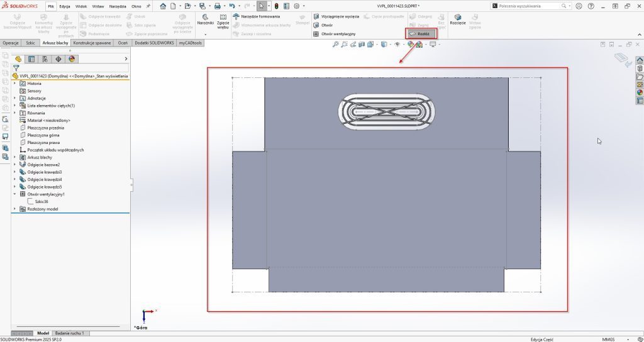Click the Polecenia wyszukiwania search field
Image resolution: width=644 pixels, height=342 pixels.
[x=530, y=6]
